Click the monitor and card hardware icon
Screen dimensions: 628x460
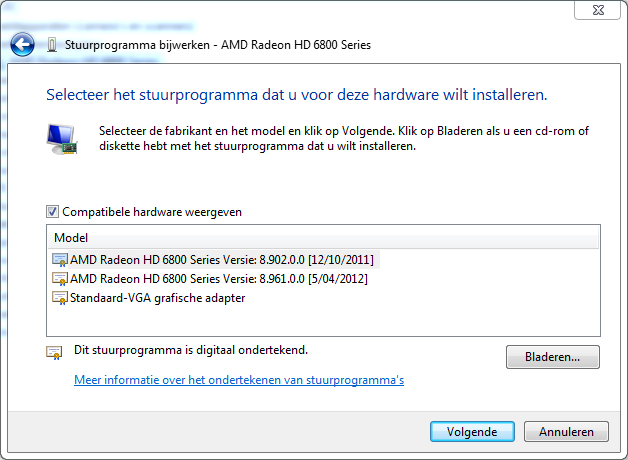coord(62,139)
